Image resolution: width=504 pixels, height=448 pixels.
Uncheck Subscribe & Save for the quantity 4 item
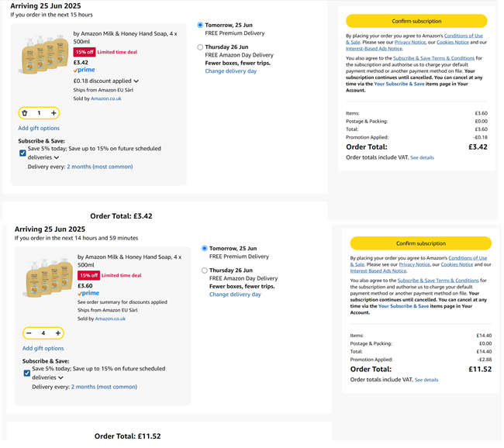tap(26, 373)
